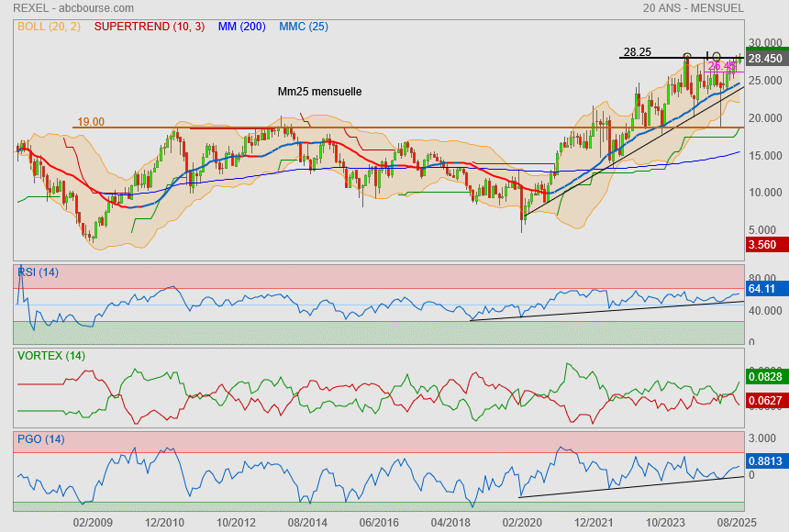Click the blue 0.8813 PGO value tag

[765, 461]
